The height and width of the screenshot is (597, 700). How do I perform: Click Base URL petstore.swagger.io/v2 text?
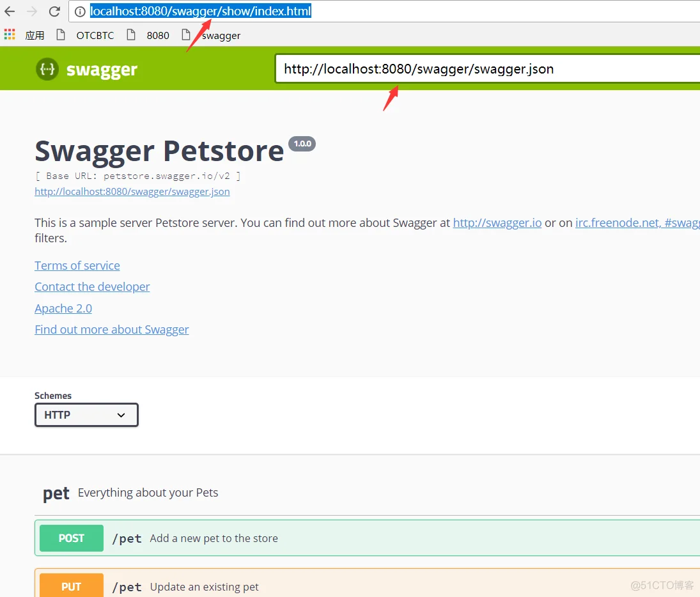[138, 176]
